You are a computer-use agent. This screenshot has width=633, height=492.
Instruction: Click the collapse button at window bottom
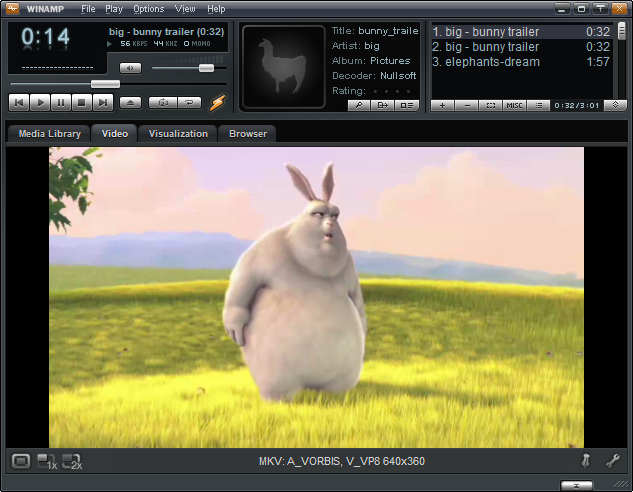[576, 485]
